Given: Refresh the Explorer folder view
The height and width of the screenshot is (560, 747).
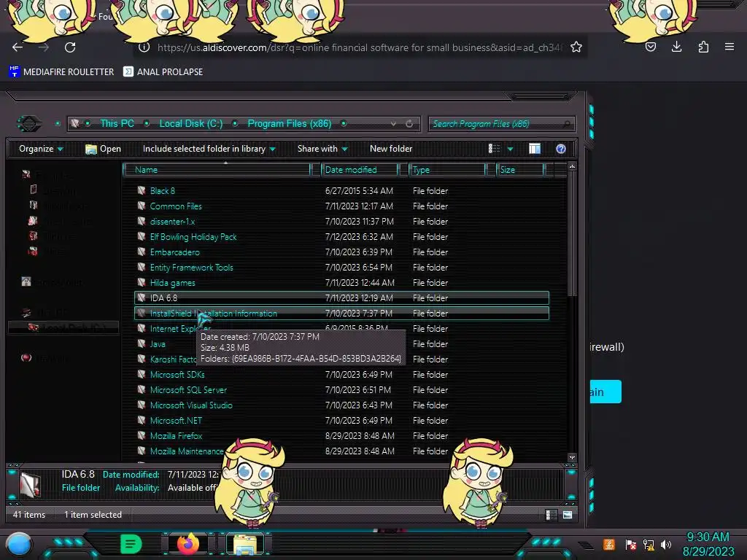Looking at the screenshot, I should tap(409, 124).
